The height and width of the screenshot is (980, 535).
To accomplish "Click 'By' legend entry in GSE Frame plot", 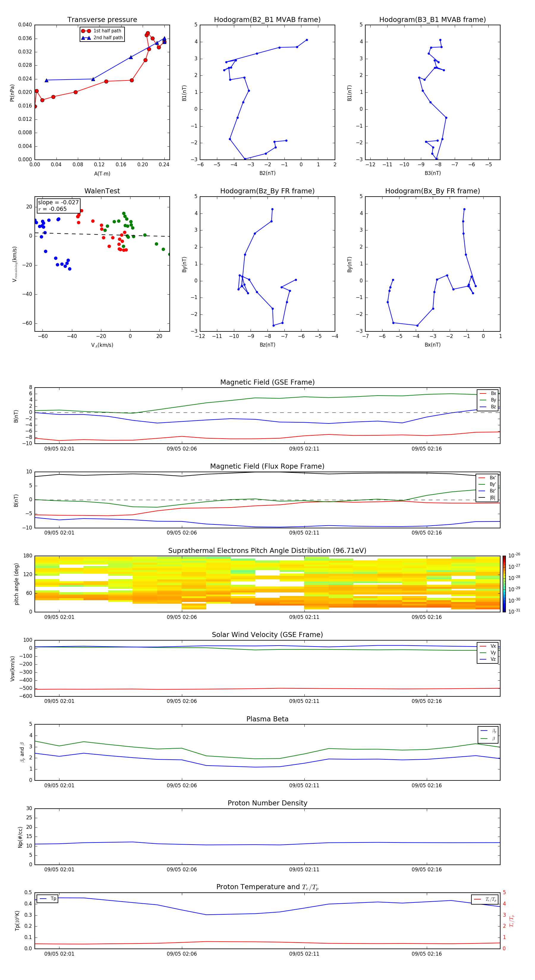I will (x=488, y=400).
